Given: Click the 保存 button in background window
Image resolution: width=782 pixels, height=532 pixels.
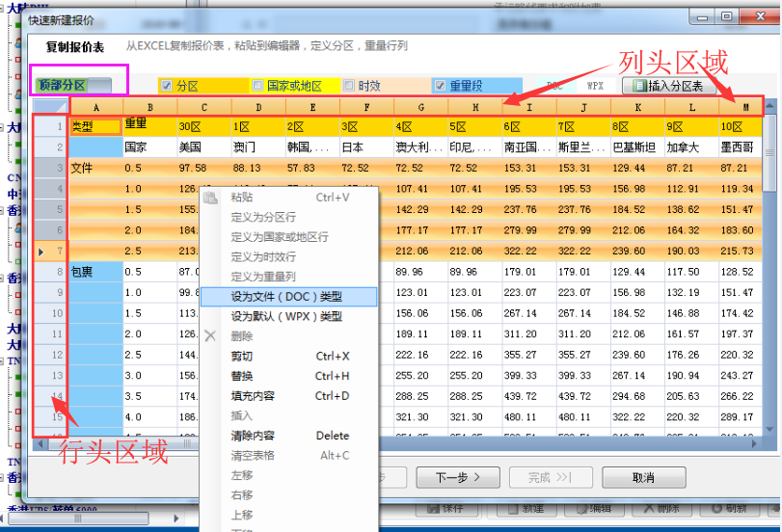Looking at the screenshot, I should [445, 508].
